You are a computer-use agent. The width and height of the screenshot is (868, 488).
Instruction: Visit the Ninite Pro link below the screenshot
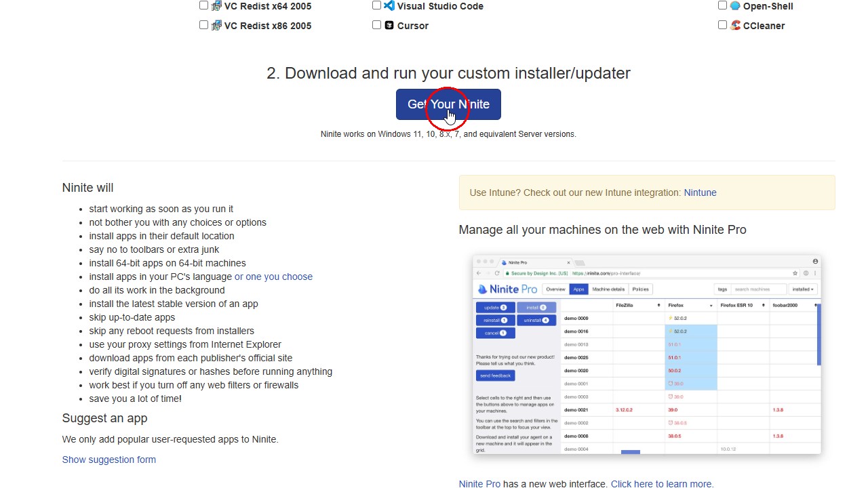(x=479, y=484)
